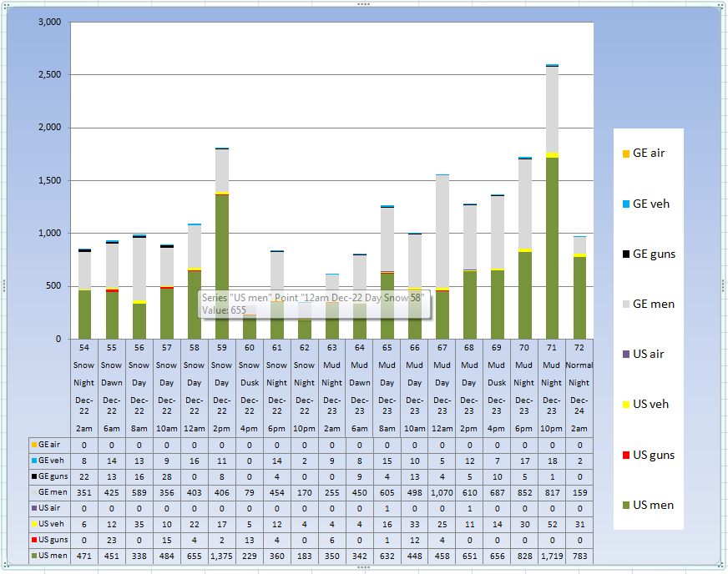Click the Dawn label under turn 55
This screenshot has height=574, width=728.
[x=111, y=383]
